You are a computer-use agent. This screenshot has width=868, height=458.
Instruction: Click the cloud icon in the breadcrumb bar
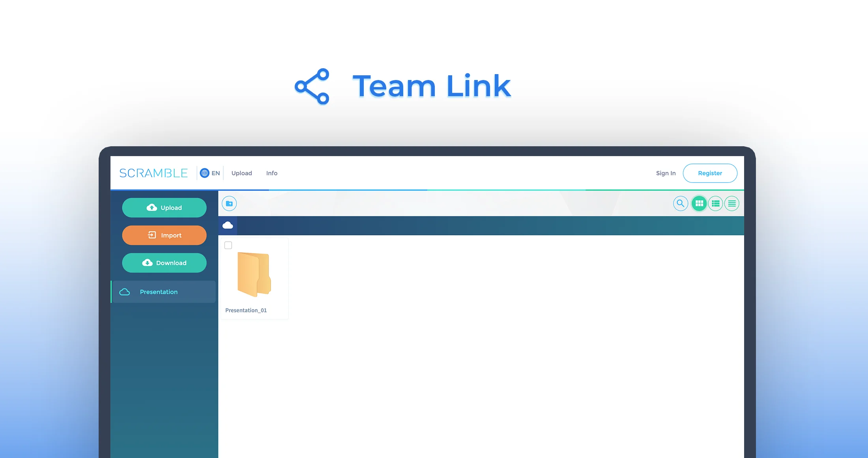click(x=228, y=225)
